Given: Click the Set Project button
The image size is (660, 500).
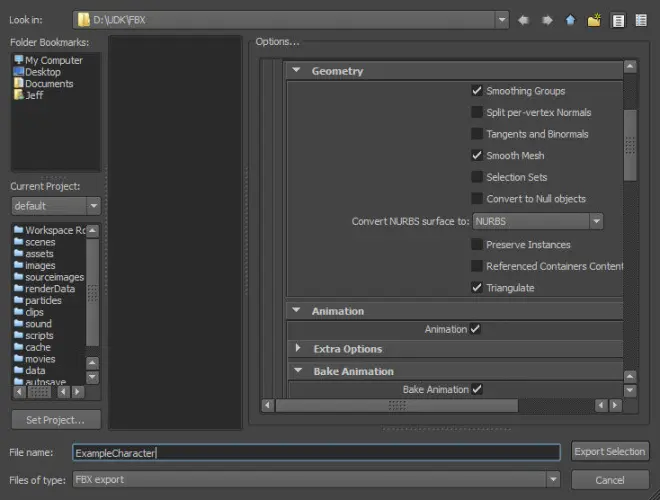Looking at the screenshot, I should [x=56, y=420].
